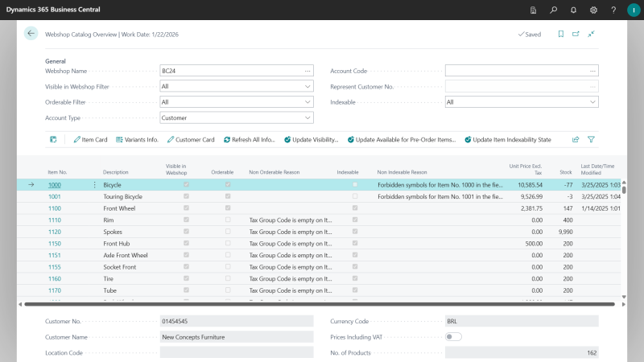
Task: Toggle Indexable checkbox for Bicycle row
Action: pos(355,185)
